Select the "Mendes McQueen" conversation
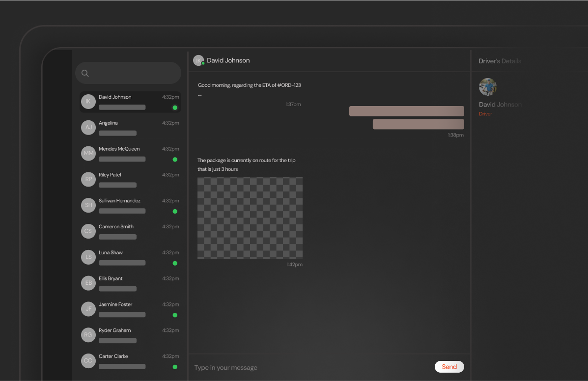The image size is (588, 381). click(119, 149)
